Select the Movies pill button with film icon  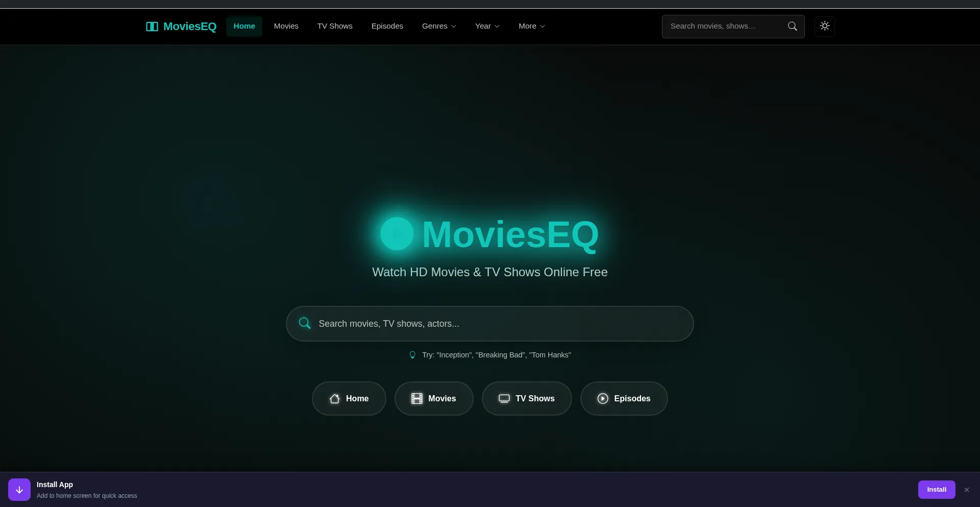coord(434,399)
